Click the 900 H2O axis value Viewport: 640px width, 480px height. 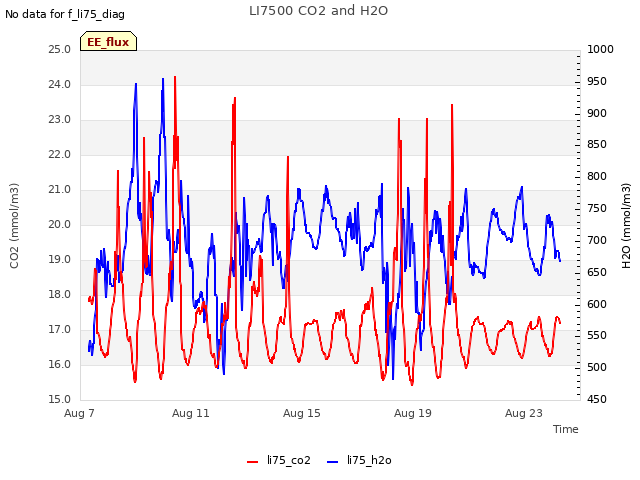[x=597, y=113]
